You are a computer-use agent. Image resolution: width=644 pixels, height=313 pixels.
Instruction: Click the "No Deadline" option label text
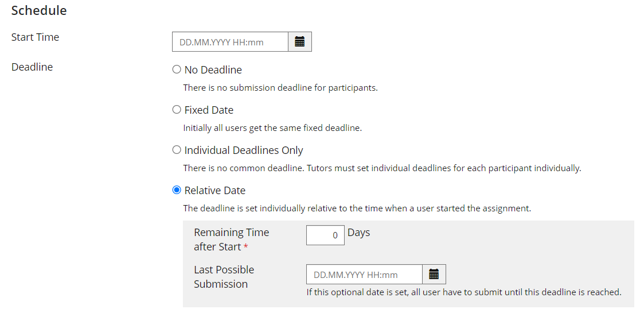pos(213,70)
